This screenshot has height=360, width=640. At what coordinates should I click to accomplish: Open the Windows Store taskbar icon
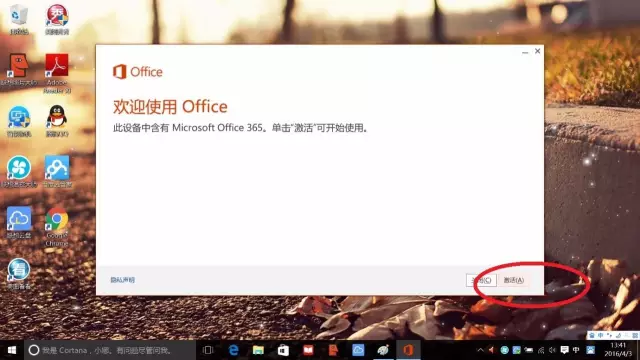pos(283,350)
